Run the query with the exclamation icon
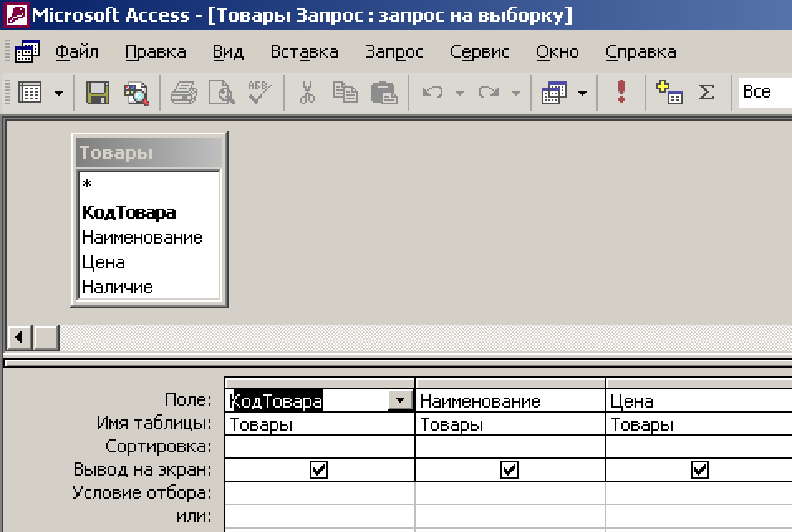Screen dimensions: 792x532 (x=621, y=92)
